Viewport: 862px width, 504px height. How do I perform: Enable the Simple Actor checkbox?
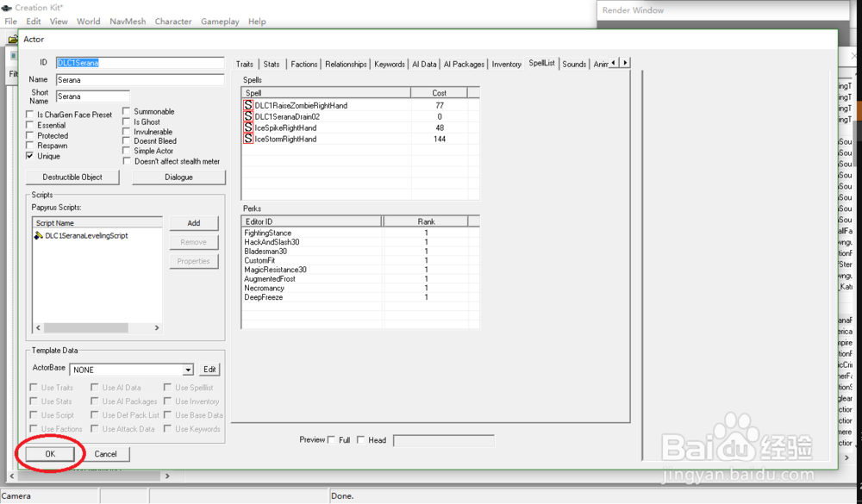pos(127,151)
